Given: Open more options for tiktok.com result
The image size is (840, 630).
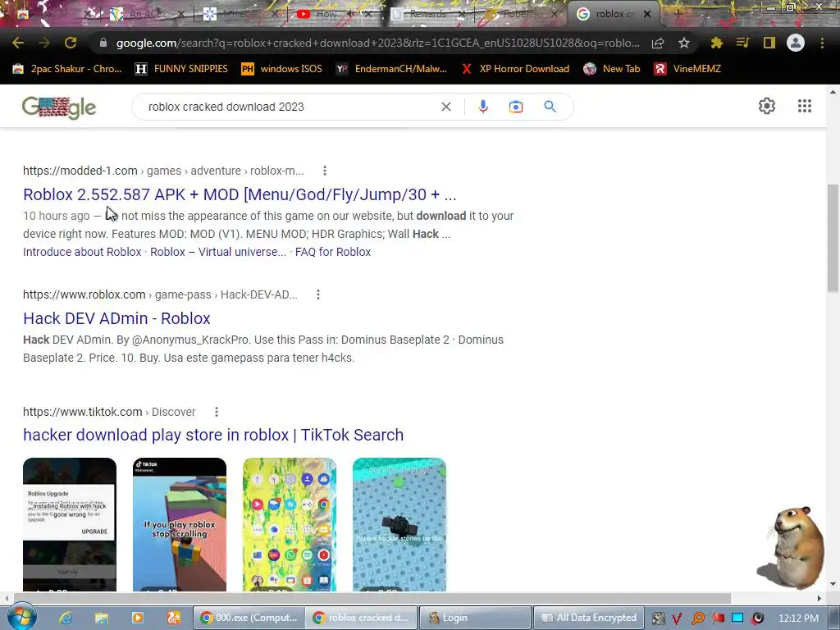Looking at the screenshot, I should pos(217,412).
